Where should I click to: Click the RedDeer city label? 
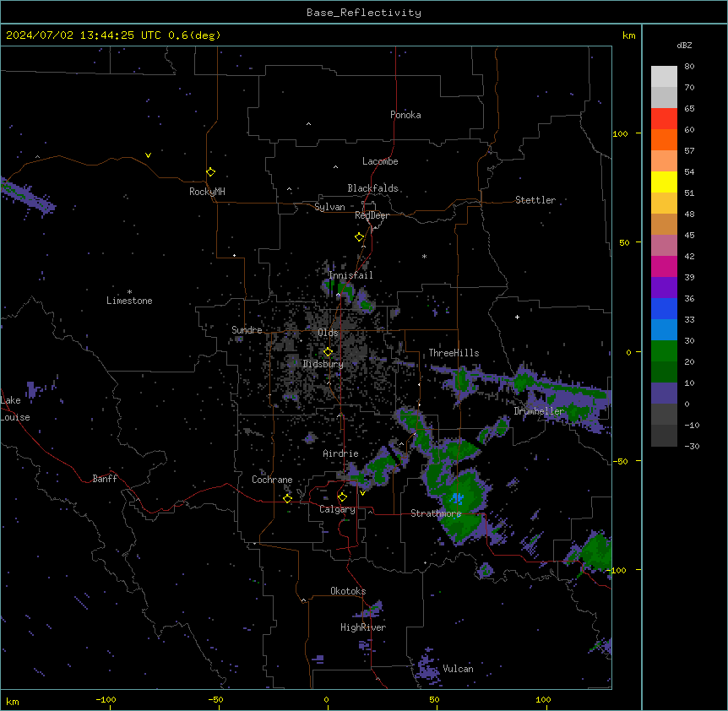tap(372, 215)
